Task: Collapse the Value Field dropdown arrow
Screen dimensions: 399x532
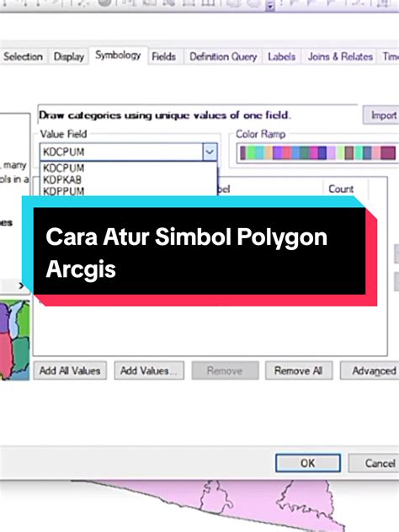Action: [x=210, y=152]
